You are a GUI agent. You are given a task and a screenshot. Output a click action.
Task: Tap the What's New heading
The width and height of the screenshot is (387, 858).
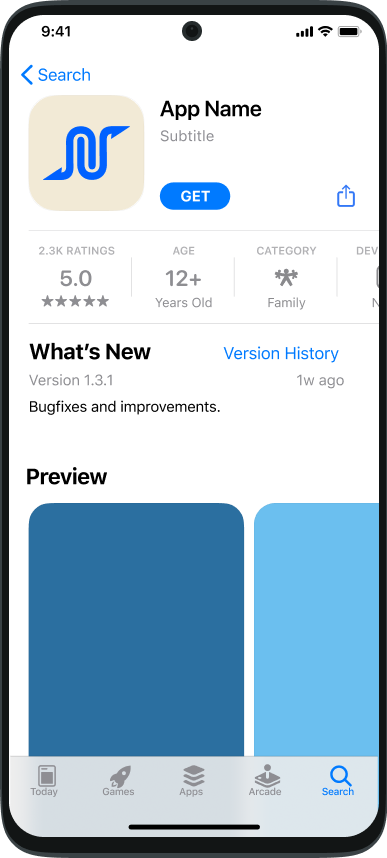click(90, 352)
